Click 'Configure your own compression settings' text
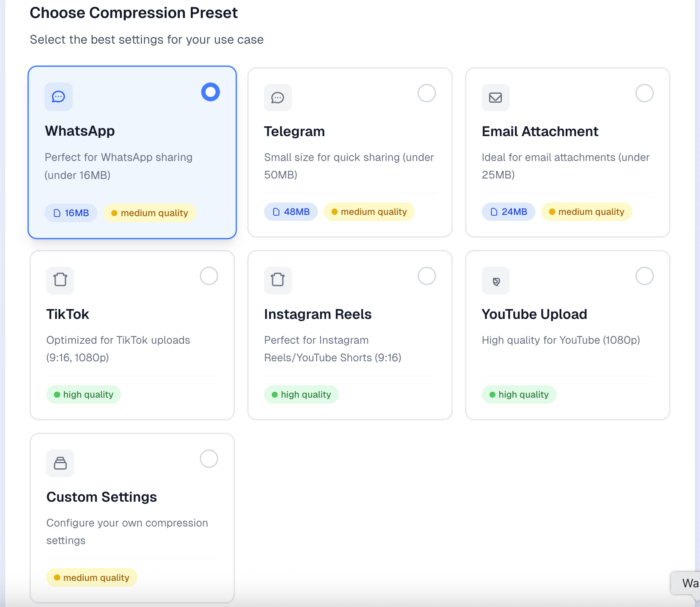Viewport: 700px width, 607px height. tap(127, 532)
